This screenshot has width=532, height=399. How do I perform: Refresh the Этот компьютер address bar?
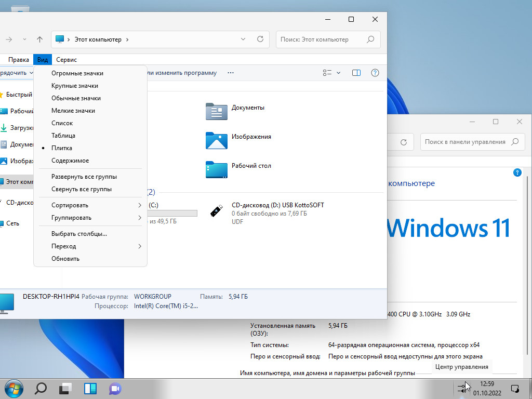point(260,39)
